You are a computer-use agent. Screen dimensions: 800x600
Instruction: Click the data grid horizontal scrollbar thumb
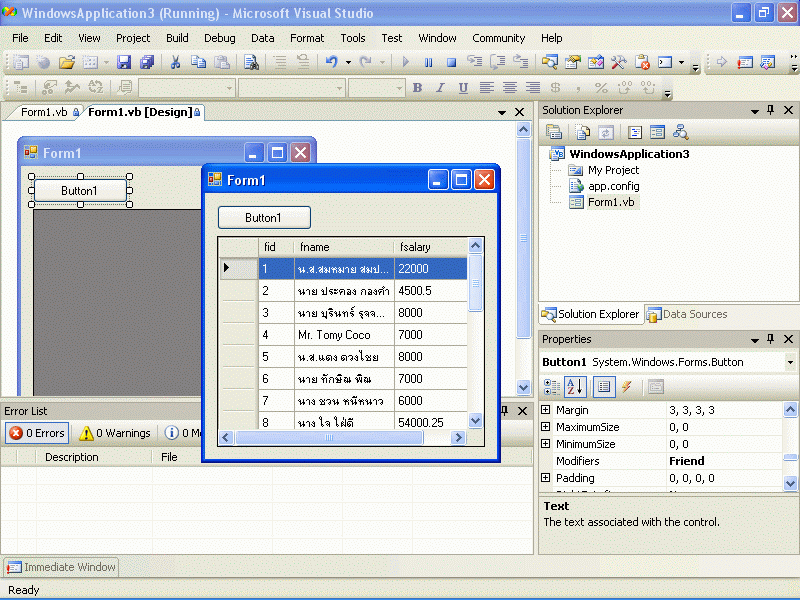pos(329,437)
